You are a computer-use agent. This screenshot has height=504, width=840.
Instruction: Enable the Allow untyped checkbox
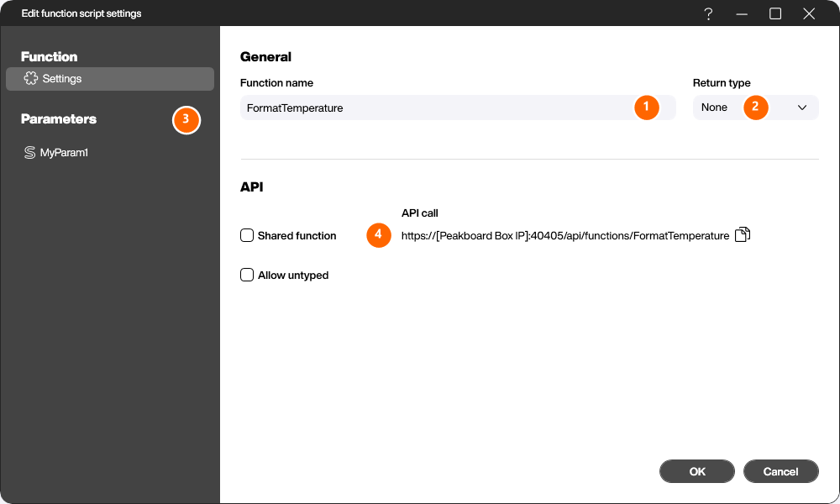pyautogui.click(x=246, y=276)
